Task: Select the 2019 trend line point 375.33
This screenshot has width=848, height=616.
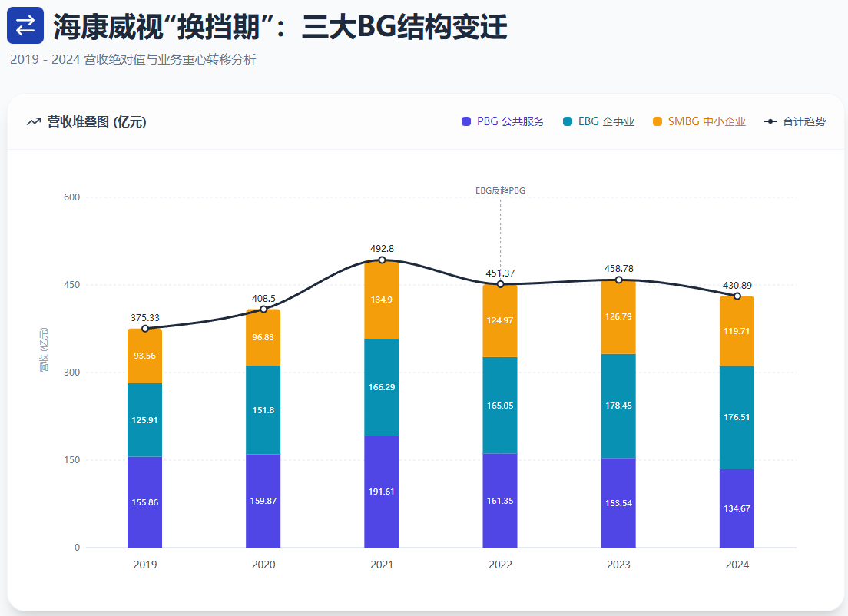Action: pyautogui.click(x=145, y=329)
